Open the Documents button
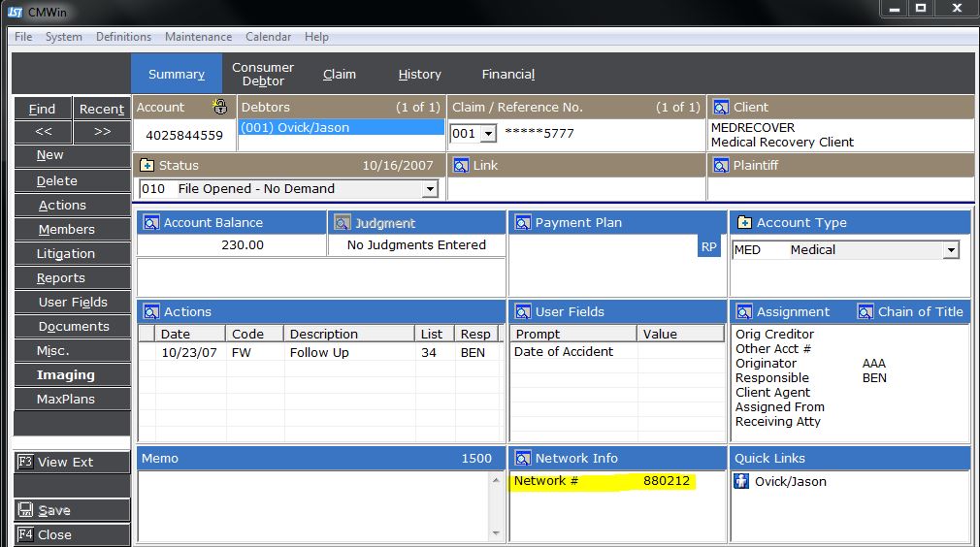Screen dimensions: 980x547 click(72, 327)
